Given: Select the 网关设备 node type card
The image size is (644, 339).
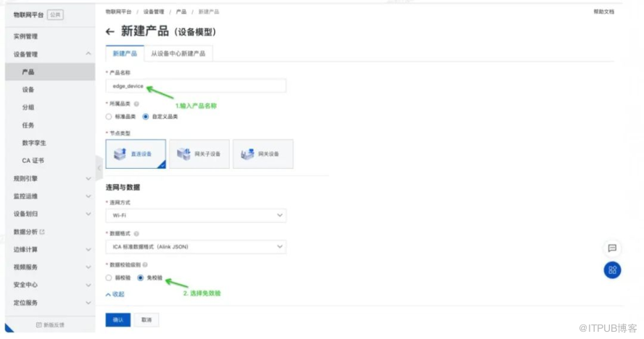Looking at the screenshot, I should (263, 154).
